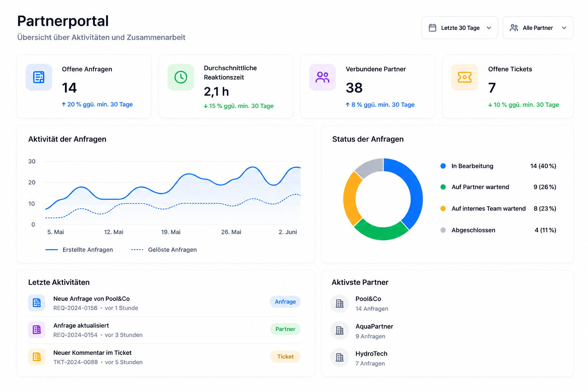Click the '9 Anfragen' count under AquaPartner
Screen dimensions: 588x392
(370, 336)
